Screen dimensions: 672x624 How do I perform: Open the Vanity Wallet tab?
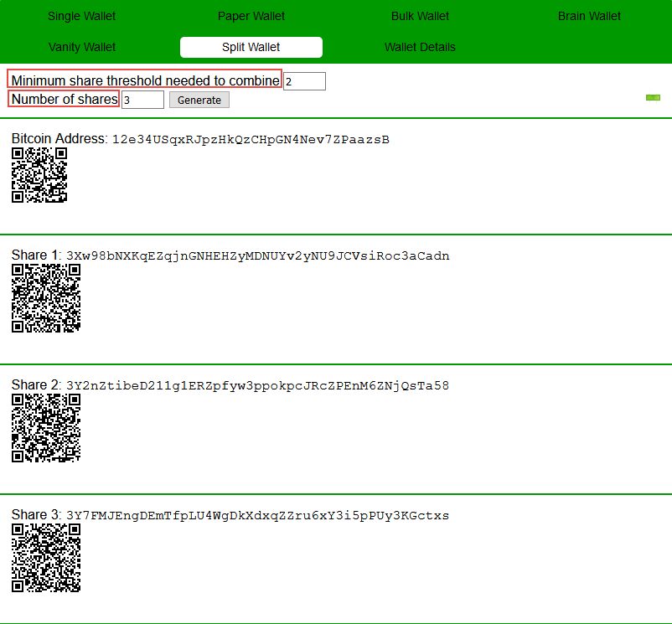(82, 47)
